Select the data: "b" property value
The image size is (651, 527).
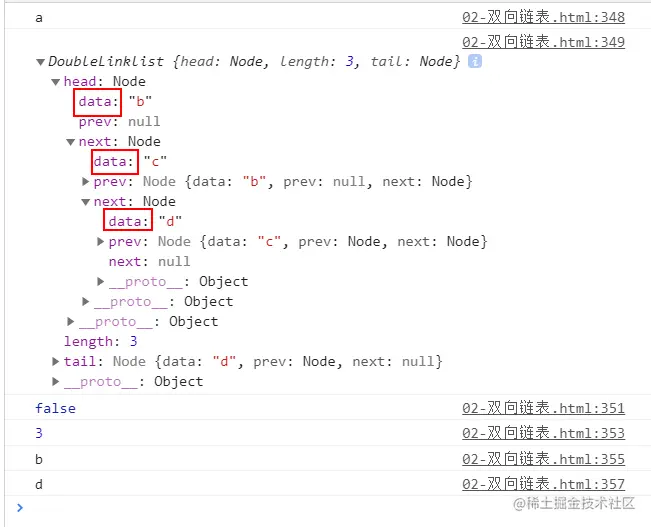coord(140,101)
